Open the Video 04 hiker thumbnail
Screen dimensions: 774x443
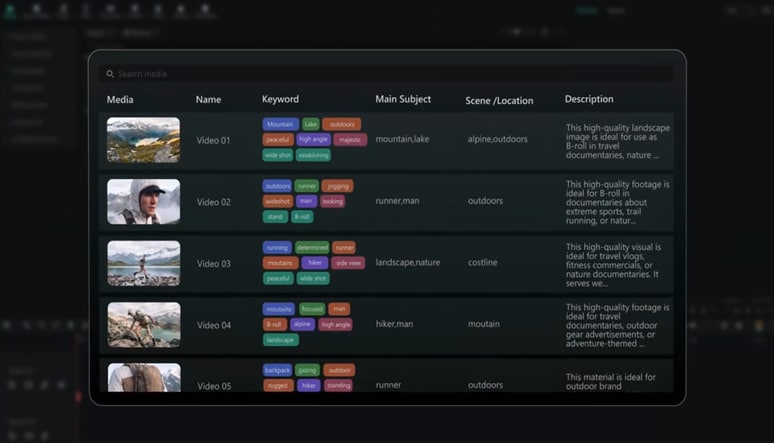pyautogui.click(x=144, y=324)
